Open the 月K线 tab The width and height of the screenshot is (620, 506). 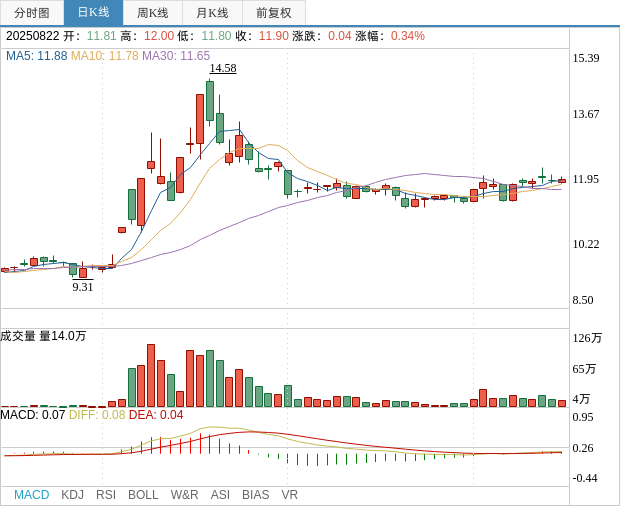[x=212, y=13]
